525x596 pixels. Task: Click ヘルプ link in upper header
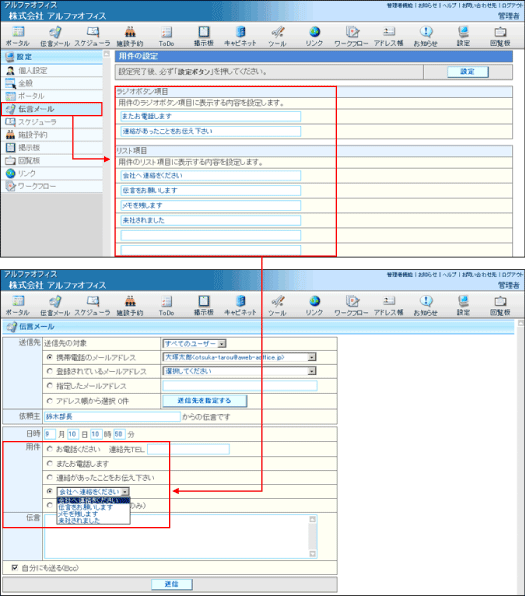coord(449,5)
